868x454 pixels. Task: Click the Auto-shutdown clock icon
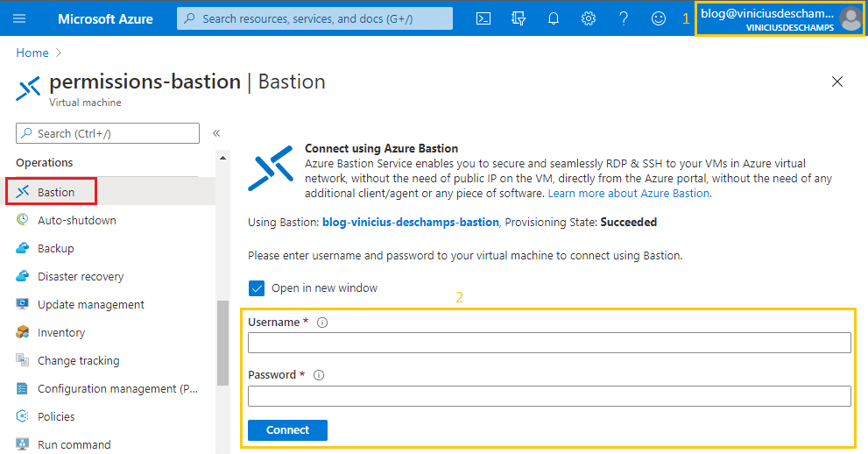tap(22, 220)
